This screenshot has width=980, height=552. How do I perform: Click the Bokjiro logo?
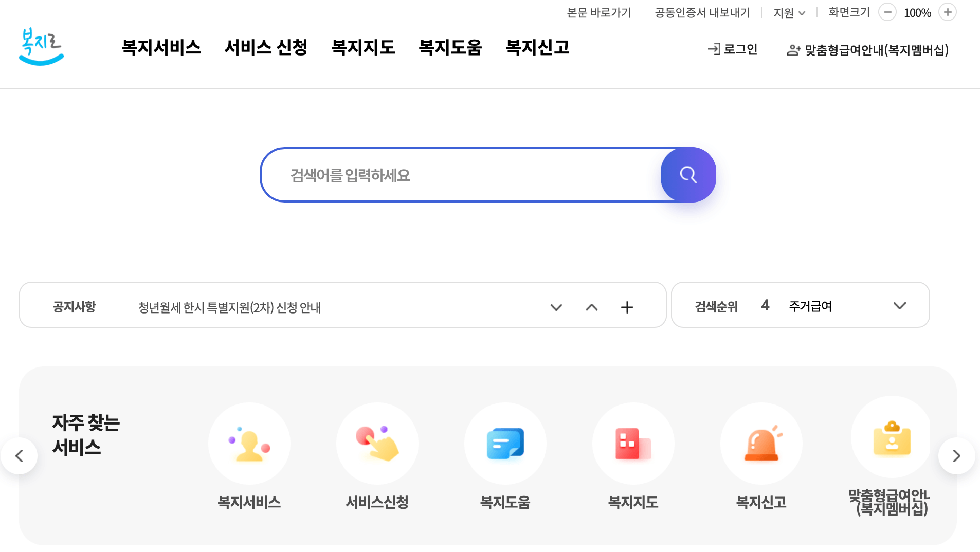pos(41,46)
